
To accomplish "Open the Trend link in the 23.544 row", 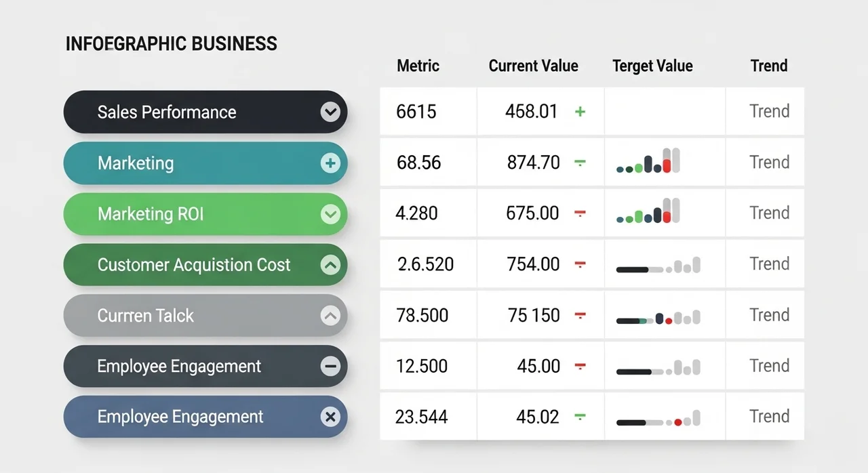I will pos(769,417).
